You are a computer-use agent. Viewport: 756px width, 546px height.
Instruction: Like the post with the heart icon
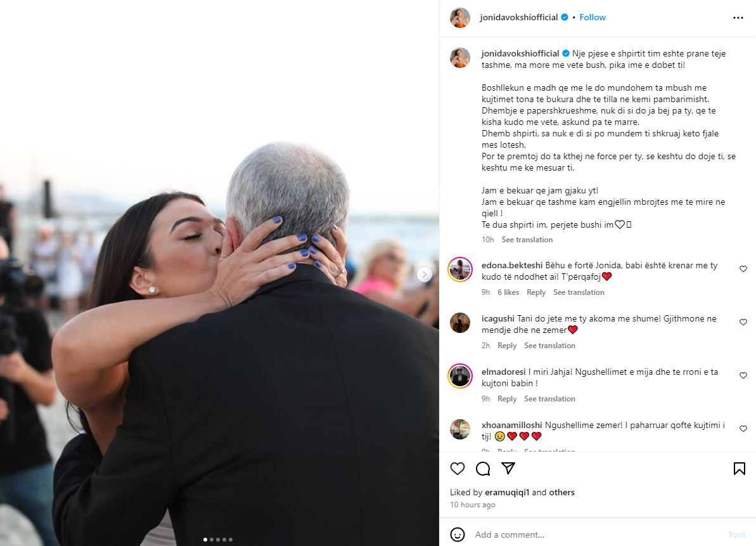457,469
